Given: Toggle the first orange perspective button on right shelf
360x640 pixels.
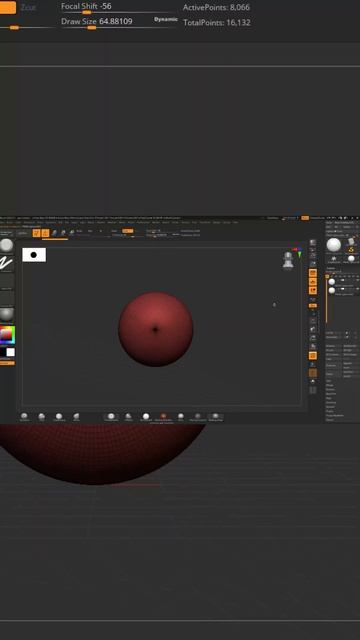Looking at the screenshot, I should [313, 273].
